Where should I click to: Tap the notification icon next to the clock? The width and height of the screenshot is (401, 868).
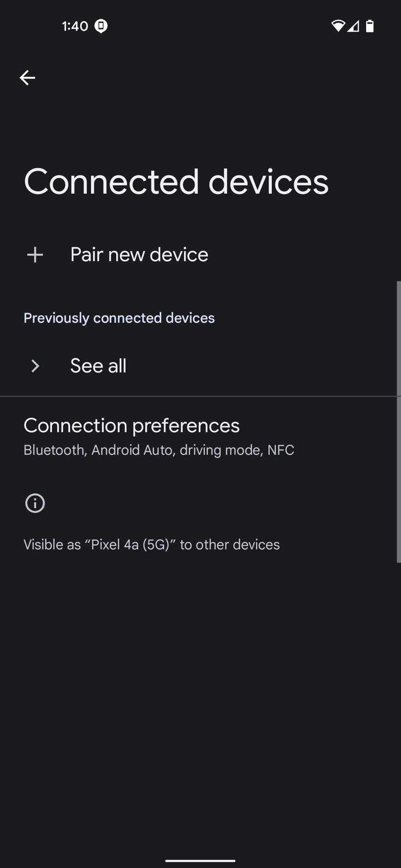click(101, 26)
